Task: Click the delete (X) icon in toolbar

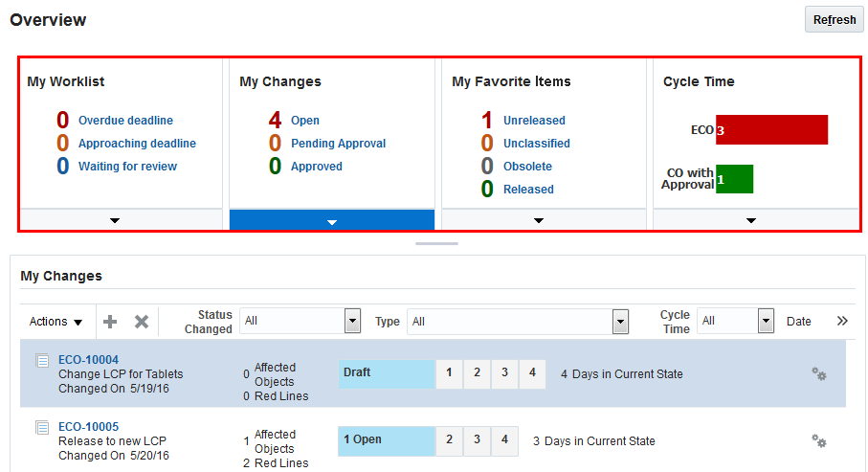Action: (142, 322)
